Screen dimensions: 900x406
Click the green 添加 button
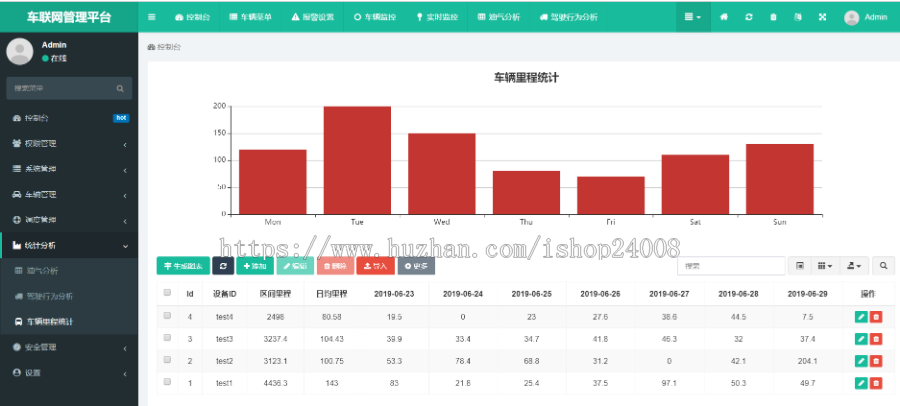point(255,266)
